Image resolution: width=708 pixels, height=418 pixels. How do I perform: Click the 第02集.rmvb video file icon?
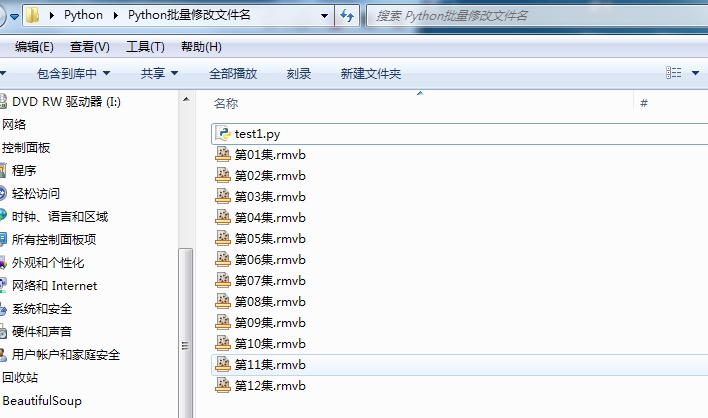click(x=223, y=175)
